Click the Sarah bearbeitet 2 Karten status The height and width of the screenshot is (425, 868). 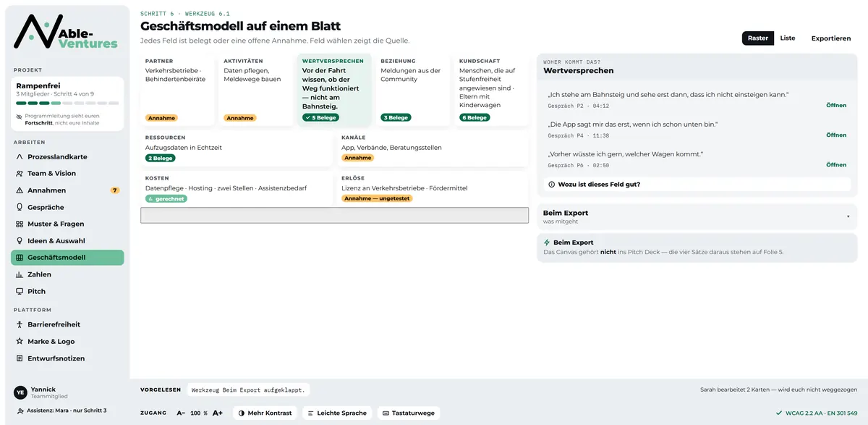coord(778,390)
